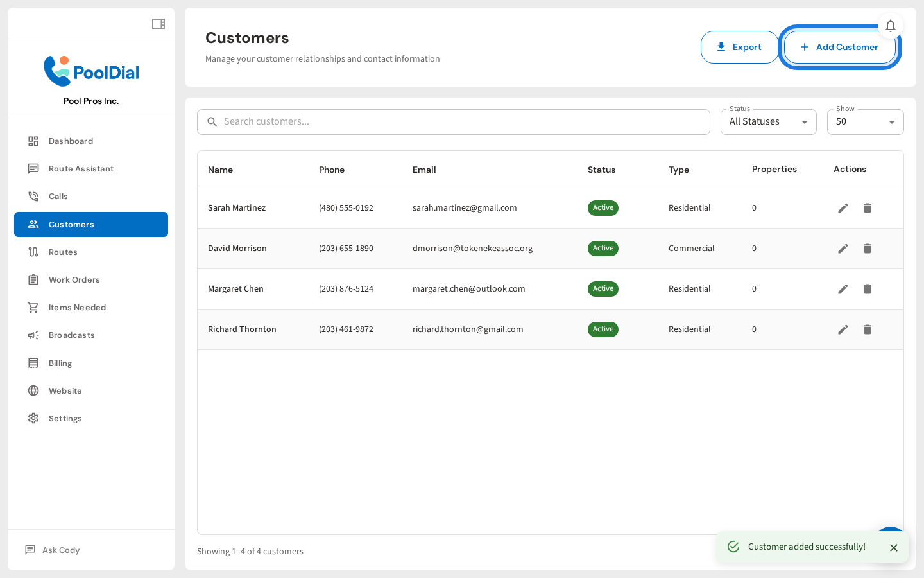Edit Sarah Martinez's customer record
The width and height of the screenshot is (924, 578).
coord(843,208)
